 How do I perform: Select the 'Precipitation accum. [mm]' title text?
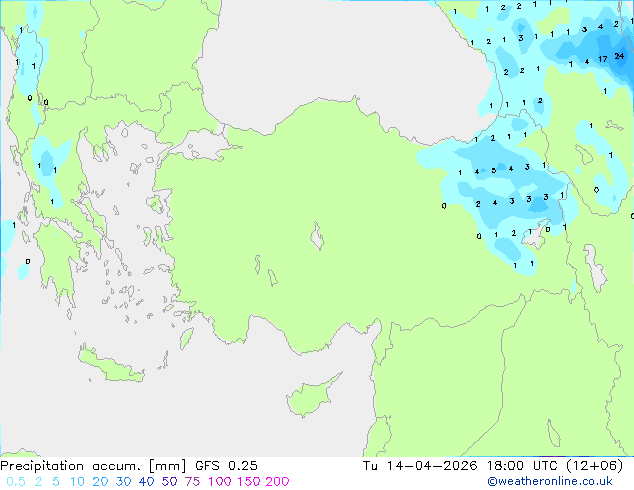tap(93, 466)
